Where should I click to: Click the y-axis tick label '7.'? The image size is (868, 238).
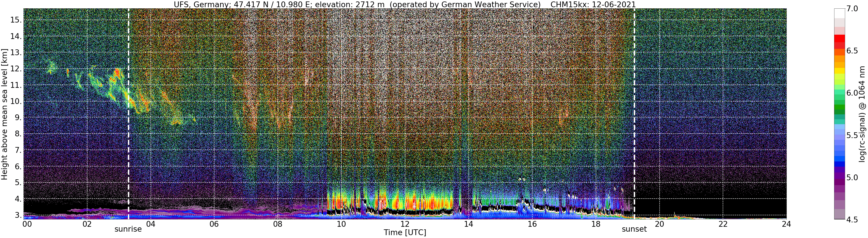coord(18,150)
